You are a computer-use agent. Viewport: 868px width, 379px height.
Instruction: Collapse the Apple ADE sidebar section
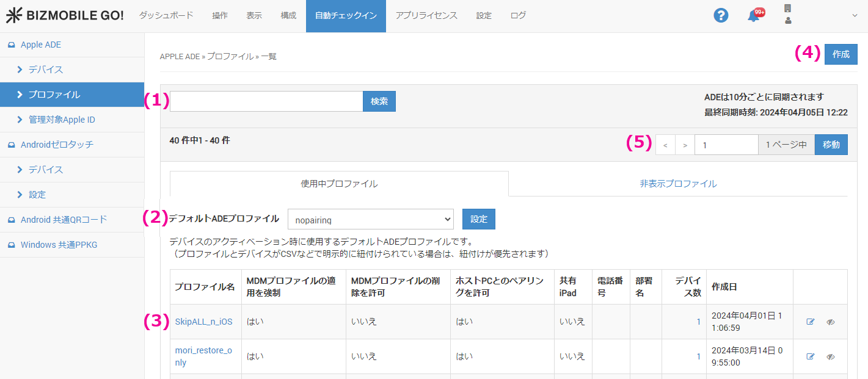[40, 45]
